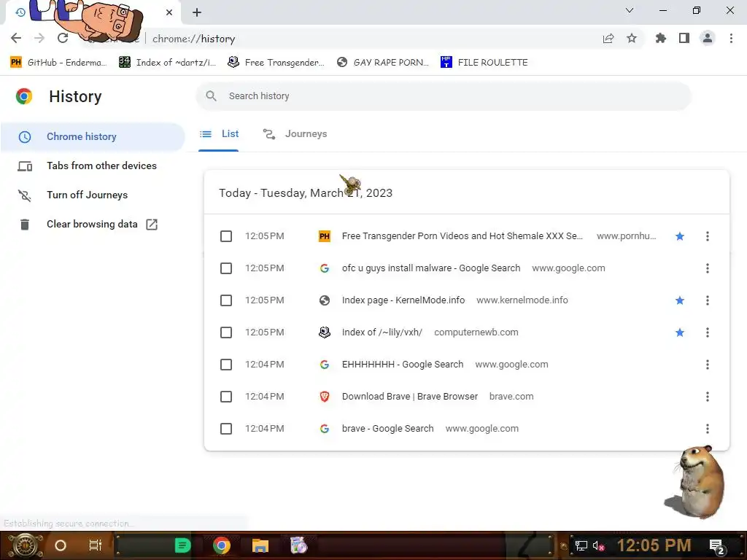Click the muted volume tray icon
The image size is (747, 560).
coord(598,545)
